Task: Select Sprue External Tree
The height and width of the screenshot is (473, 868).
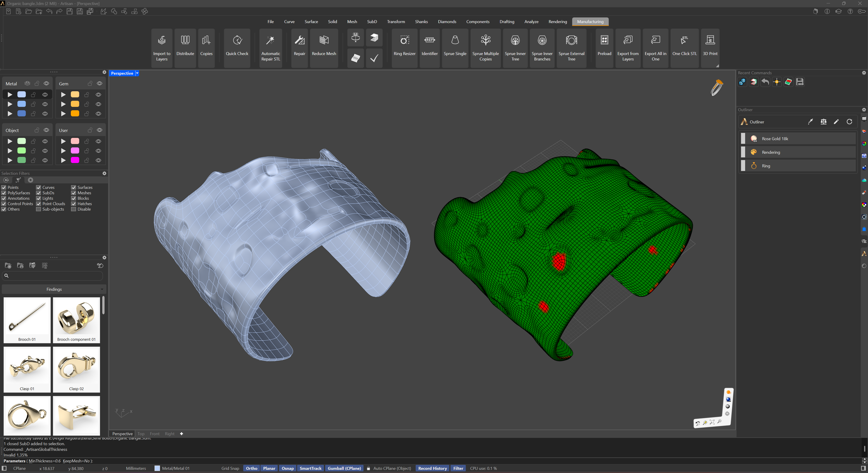Action: pos(572,48)
